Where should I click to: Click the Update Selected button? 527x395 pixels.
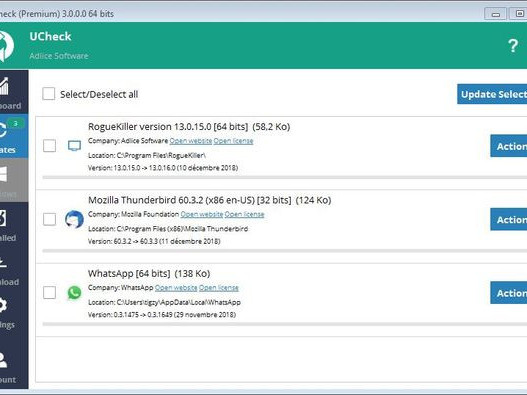(492, 94)
